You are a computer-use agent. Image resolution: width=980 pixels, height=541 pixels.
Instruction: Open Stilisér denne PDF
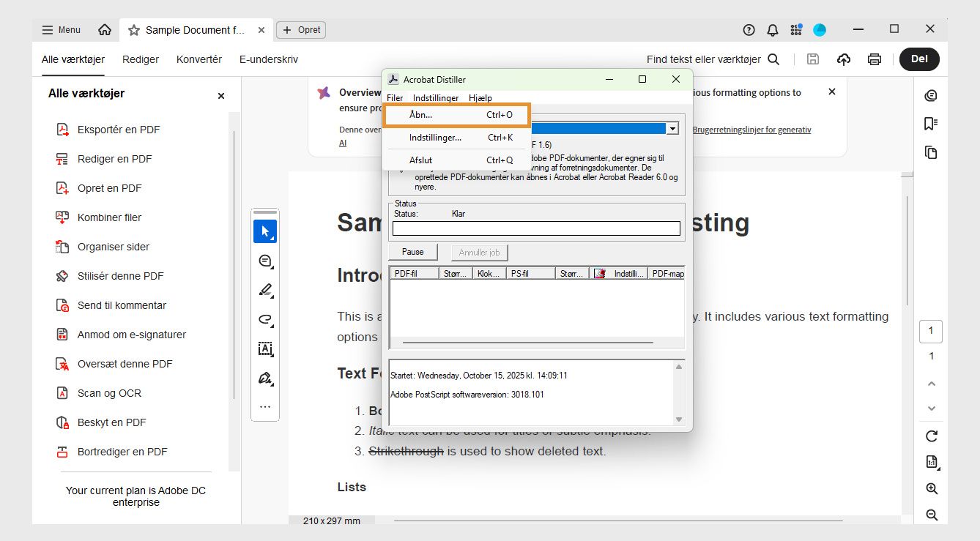click(x=110, y=276)
